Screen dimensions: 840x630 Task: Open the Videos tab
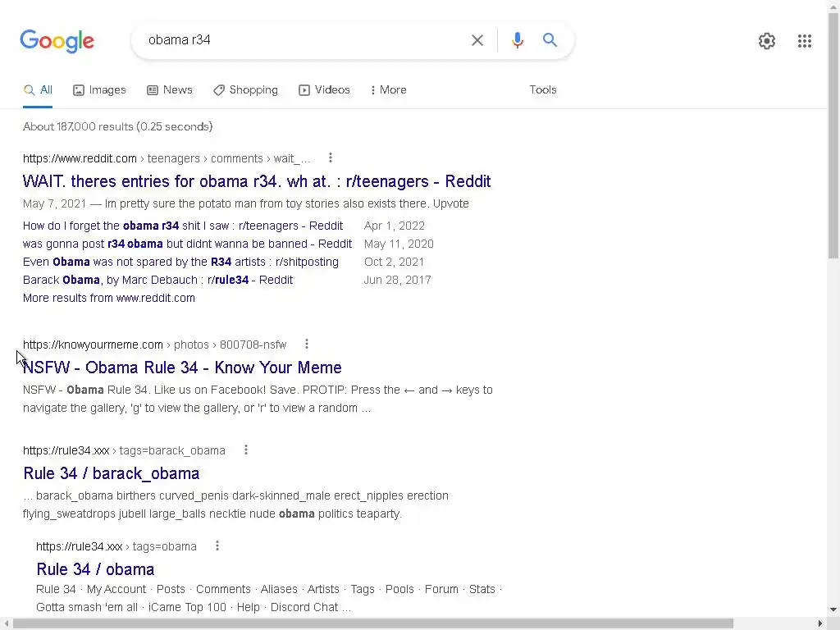[324, 90]
